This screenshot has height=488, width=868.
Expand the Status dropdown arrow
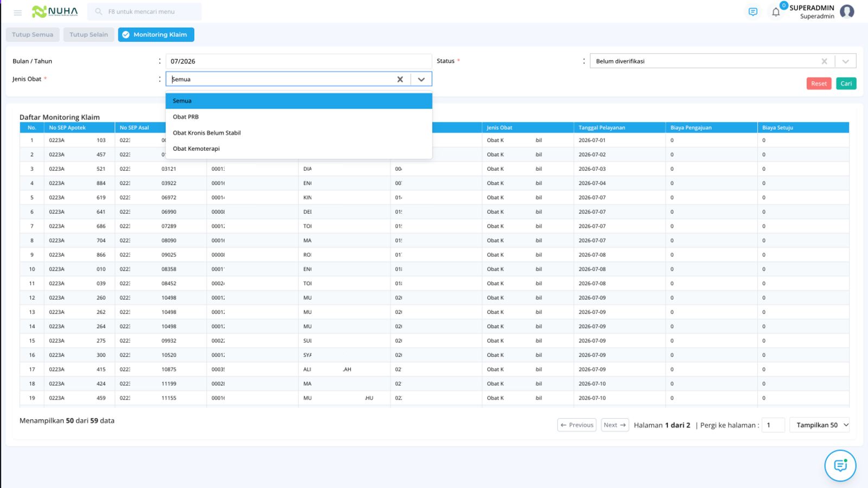coord(845,61)
